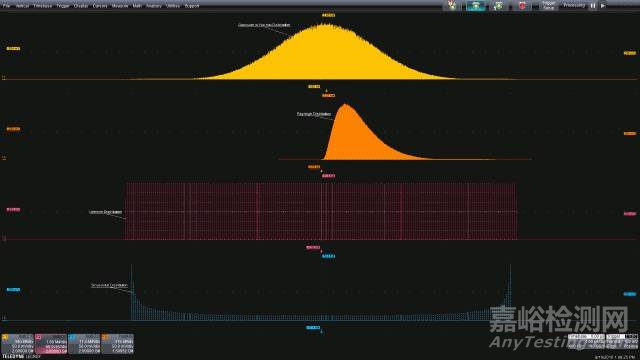This screenshot has height=360, width=640.
Task: Open the File menu
Action: [x=6, y=6]
